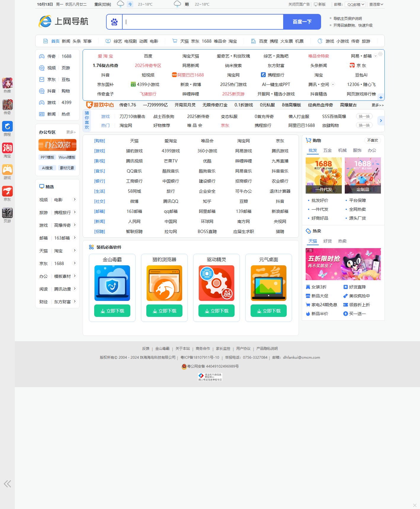The width and height of the screenshot is (420, 509).
Task: Click the 4399小游戏 grid icon
Action: pyautogui.click(x=133, y=84)
